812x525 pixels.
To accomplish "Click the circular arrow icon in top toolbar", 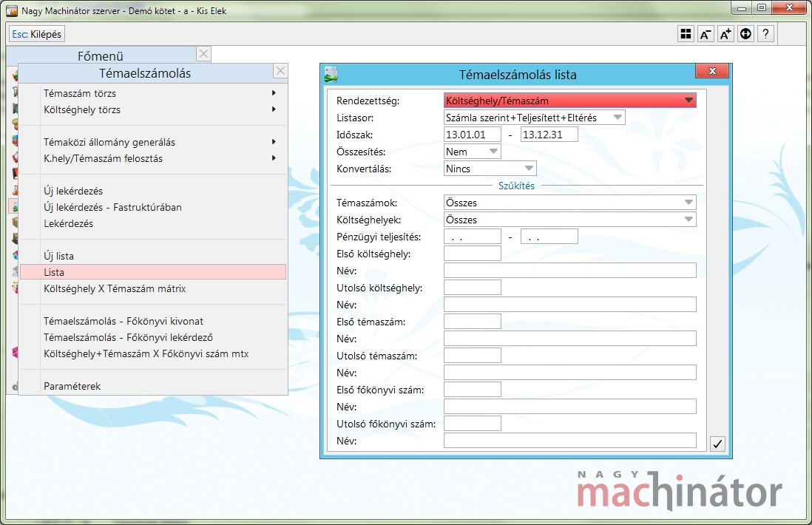I will point(745,34).
